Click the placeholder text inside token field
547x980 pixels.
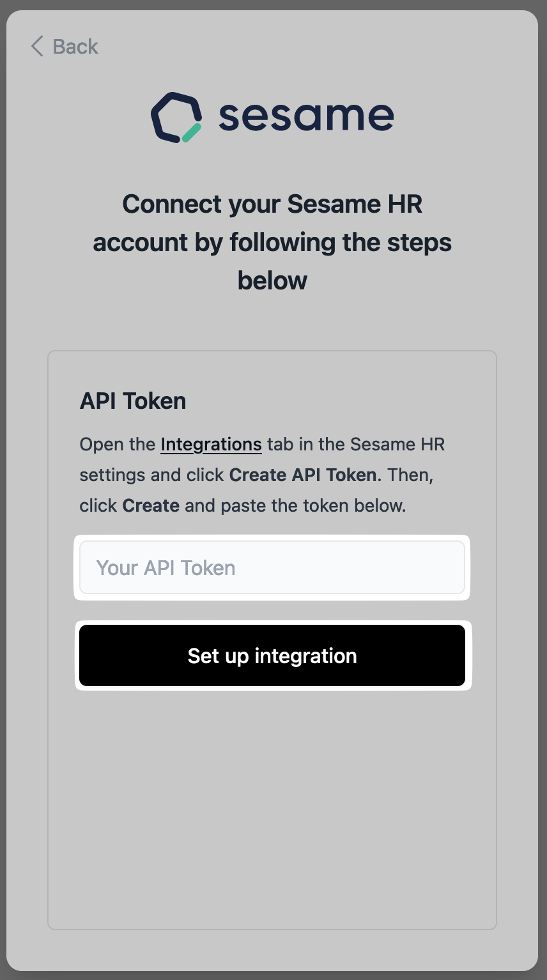coord(166,568)
